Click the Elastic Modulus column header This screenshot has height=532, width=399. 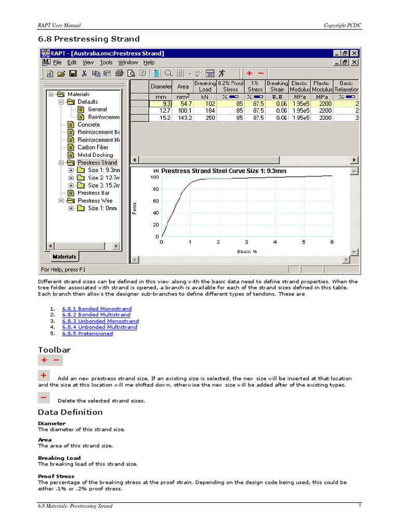300,87
